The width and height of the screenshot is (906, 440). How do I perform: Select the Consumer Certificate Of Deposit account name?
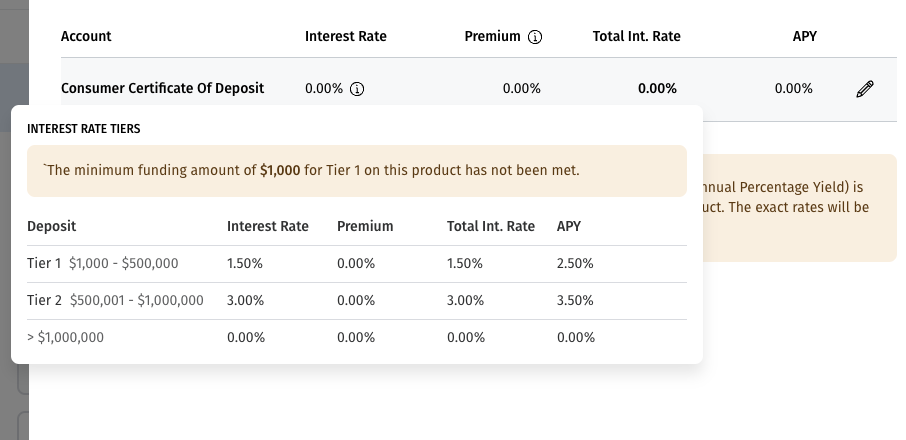162,88
